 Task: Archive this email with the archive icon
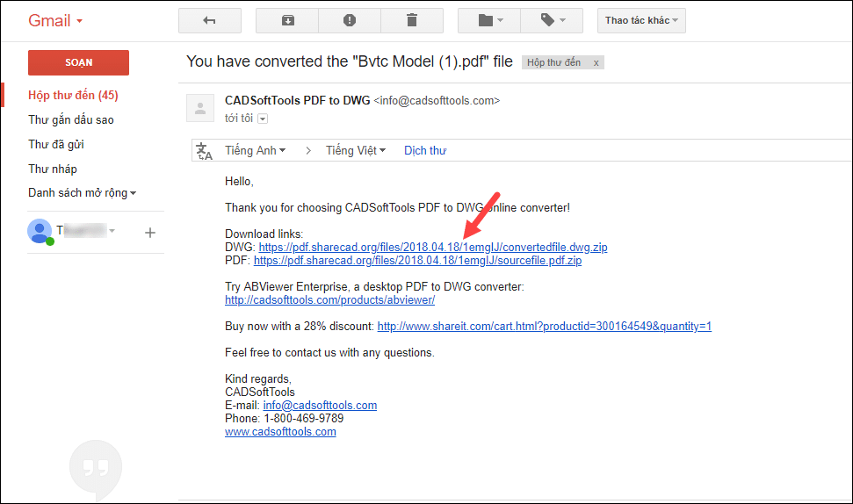[287, 20]
